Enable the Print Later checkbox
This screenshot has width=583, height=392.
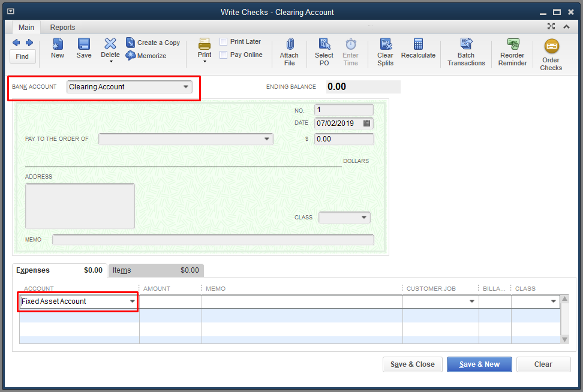pos(224,41)
